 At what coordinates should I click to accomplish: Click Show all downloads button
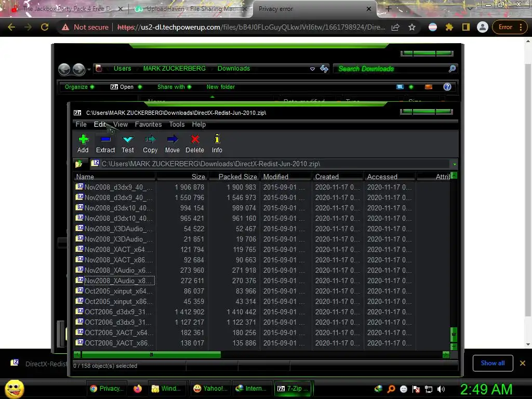click(493, 363)
